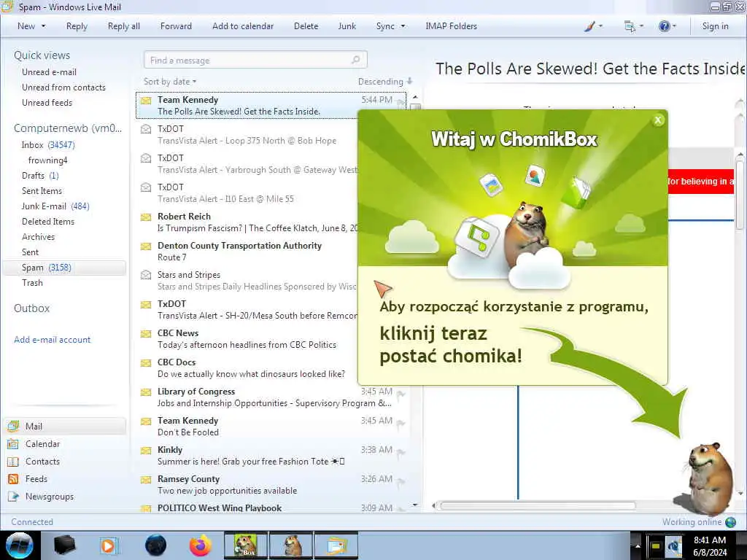Screen dimensions: 747x560
Task: Show hidden system tray icons
Action: click(637, 545)
